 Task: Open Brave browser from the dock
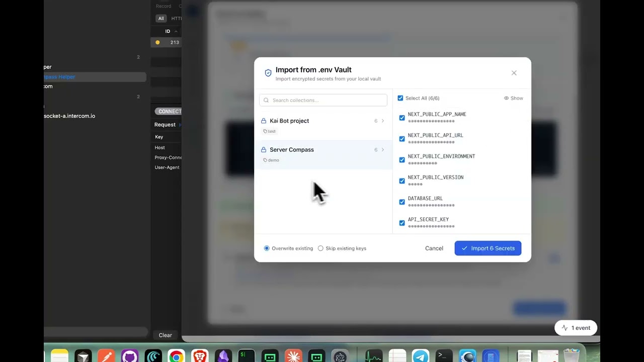point(200,356)
